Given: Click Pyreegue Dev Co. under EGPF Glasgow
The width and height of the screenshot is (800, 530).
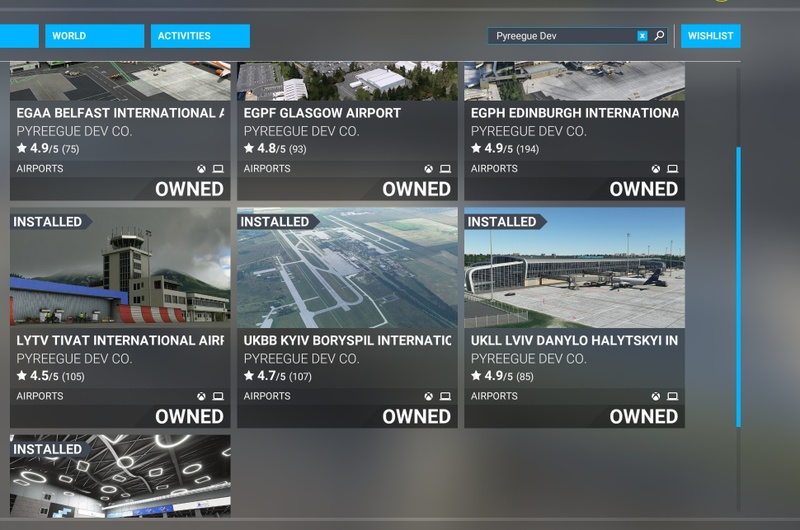Looking at the screenshot, I should [x=302, y=132].
